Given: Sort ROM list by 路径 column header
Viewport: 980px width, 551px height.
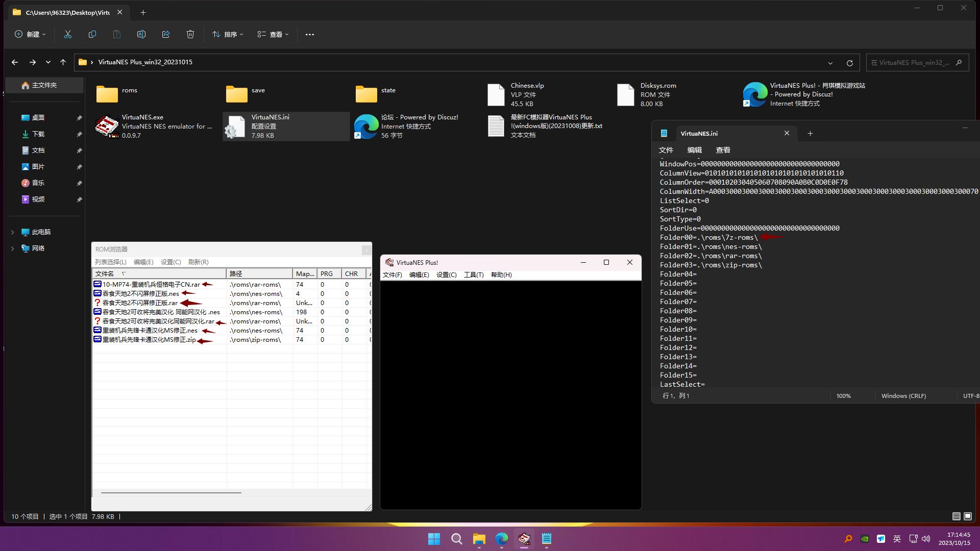Looking at the screenshot, I should coord(259,274).
